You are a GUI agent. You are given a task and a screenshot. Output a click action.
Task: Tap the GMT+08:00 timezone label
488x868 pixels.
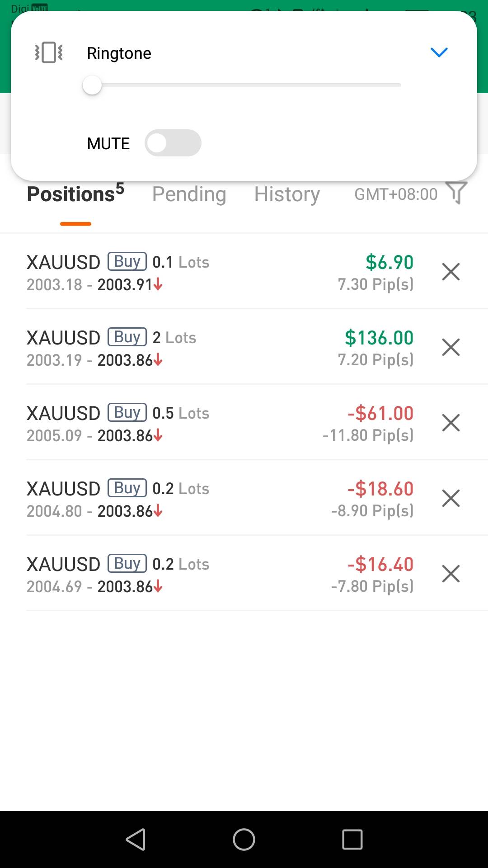396,194
